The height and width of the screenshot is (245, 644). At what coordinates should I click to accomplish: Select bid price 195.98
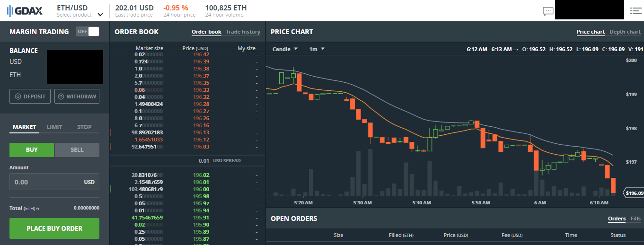pyautogui.click(x=201, y=196)
